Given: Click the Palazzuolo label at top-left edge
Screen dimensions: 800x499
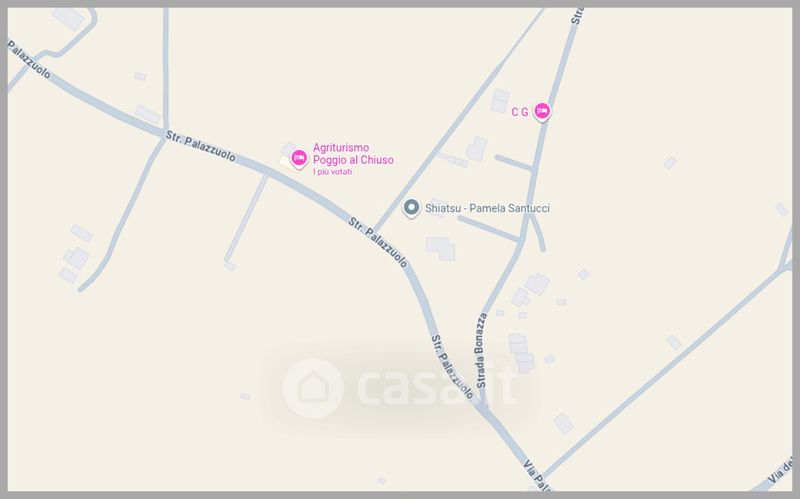Looking at the screenshot, I should pyautogui.click(x=29, y=60).
